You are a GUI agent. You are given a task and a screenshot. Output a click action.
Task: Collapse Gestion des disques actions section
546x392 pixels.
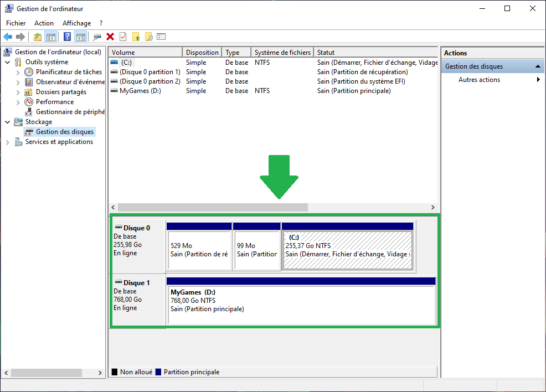[x=538, y=66]
